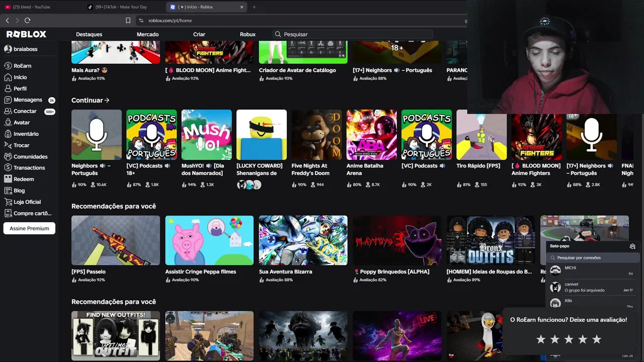
Task: Rate RoEarn three stars
Action: (569, 339)
